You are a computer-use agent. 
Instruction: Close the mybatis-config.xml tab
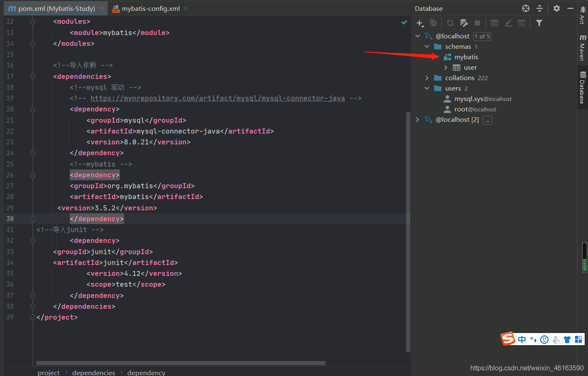[x=186, y=8]
